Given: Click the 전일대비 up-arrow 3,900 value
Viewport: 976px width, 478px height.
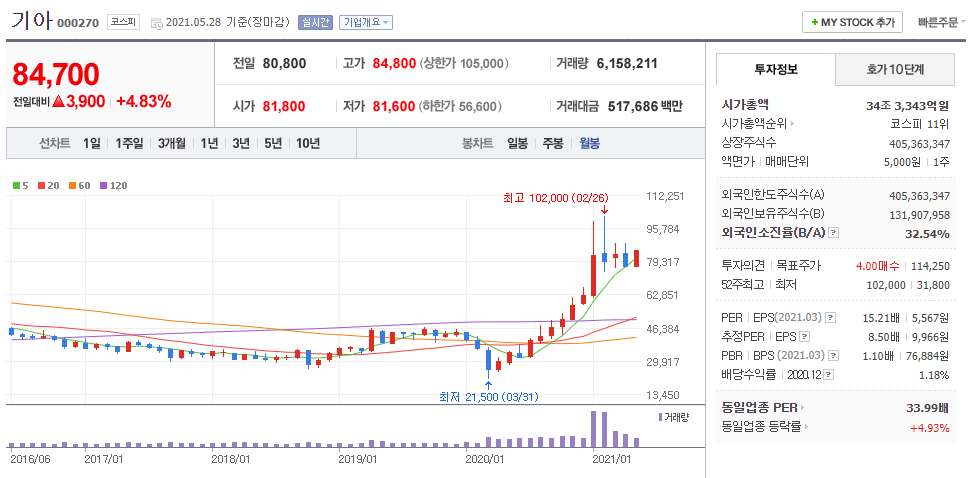Looking at the screenshot, I should (x=78, y=101).
